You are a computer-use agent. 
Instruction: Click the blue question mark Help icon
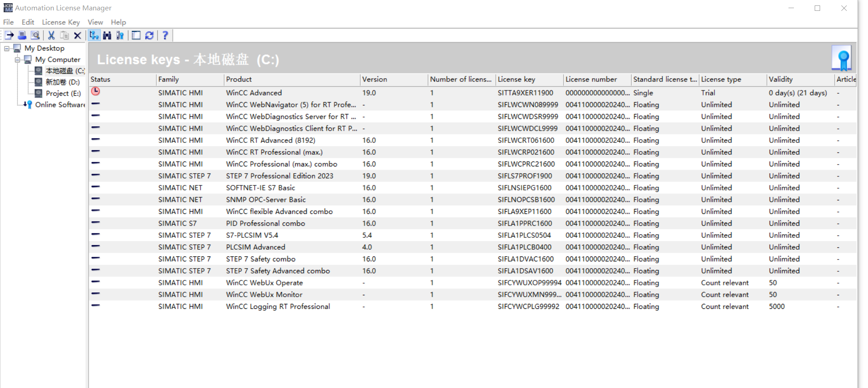pos(165,35)
